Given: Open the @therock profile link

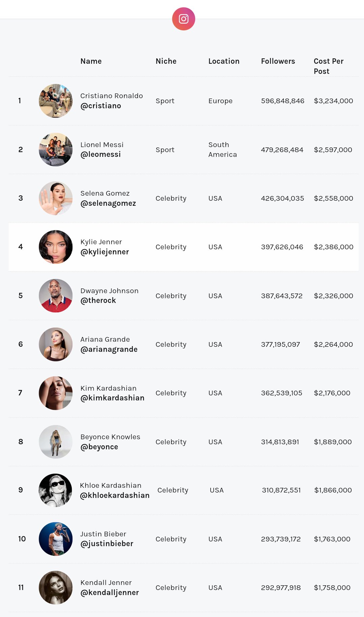Looking at the screenshot, I should coord(98,301).
